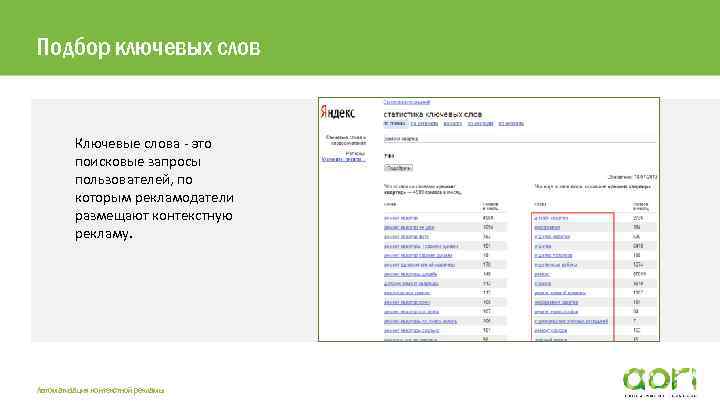Click the footer text Автоматизация контекстной рекламы
Screen dimensions: 720x405
(x=100, y=390)
